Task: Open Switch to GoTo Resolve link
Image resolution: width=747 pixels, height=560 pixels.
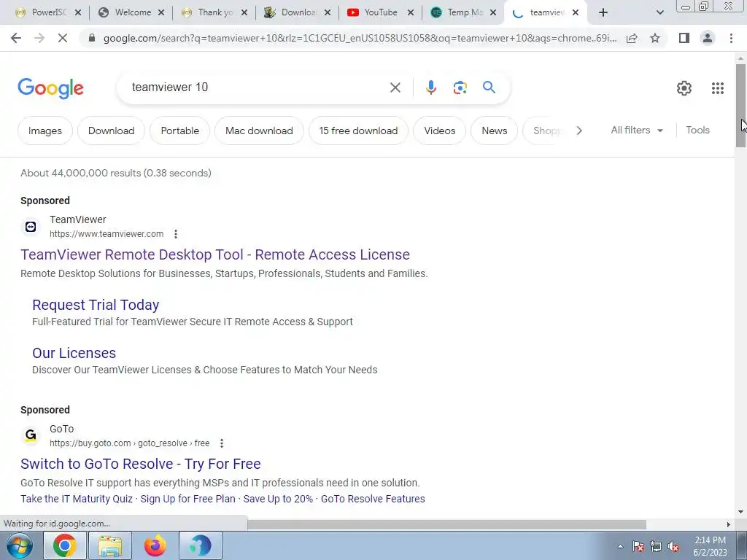Action: (141, 464)
